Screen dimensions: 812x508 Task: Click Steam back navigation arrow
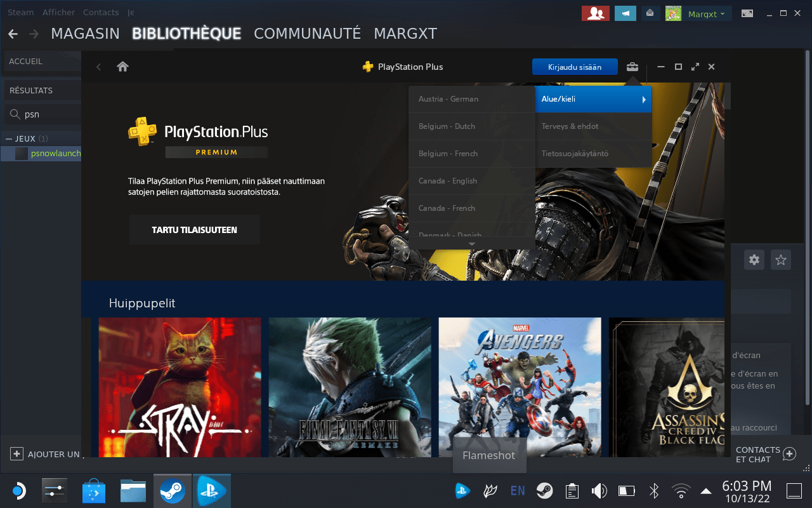click(x=13, y=34)
